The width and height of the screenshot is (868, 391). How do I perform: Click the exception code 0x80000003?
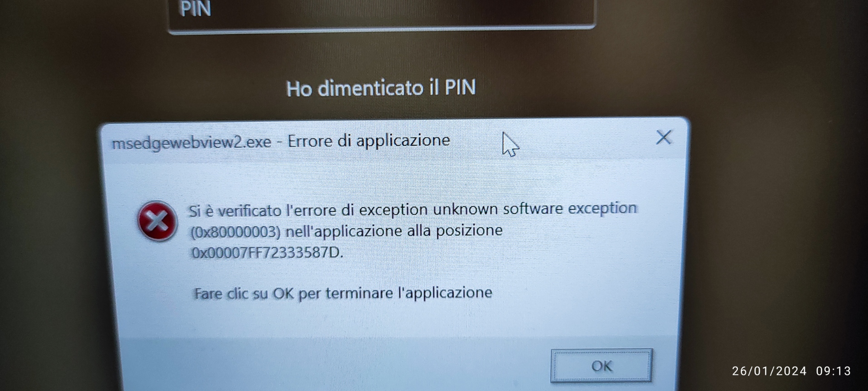click(235, 232)
